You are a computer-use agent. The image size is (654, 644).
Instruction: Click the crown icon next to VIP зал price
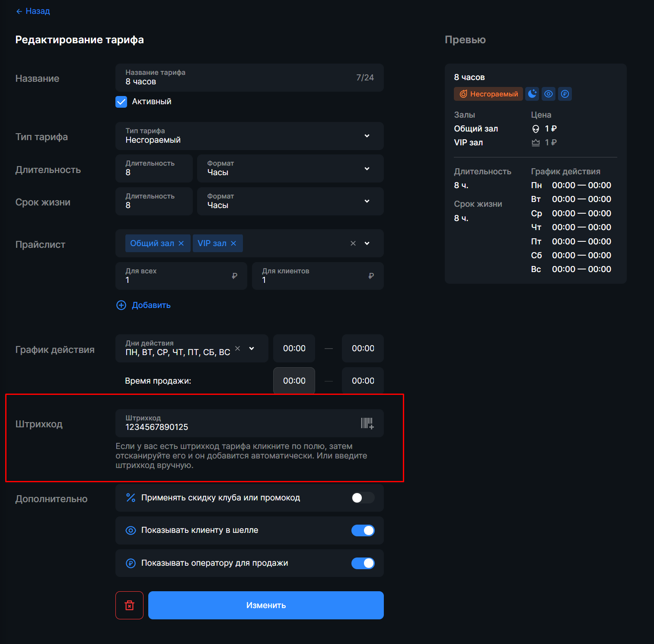click(536, 142)
